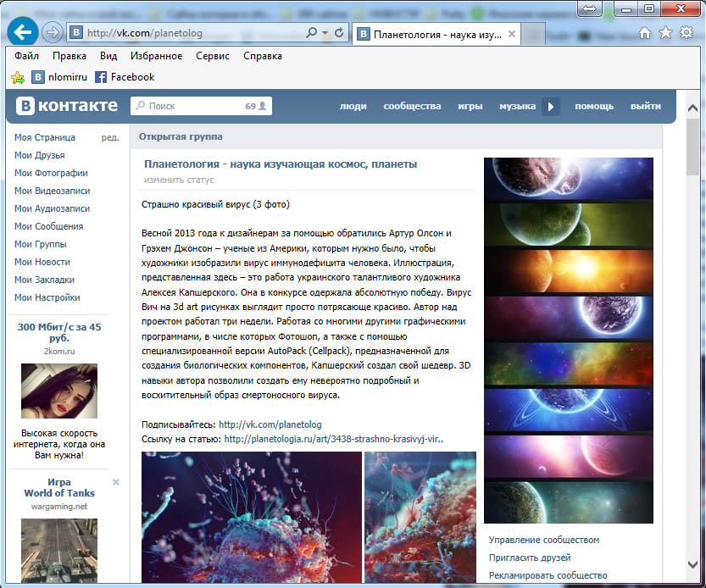Screen dimensions: 706x588
Task: Close the World of Tanks ad
Action: tap(116, 482)
